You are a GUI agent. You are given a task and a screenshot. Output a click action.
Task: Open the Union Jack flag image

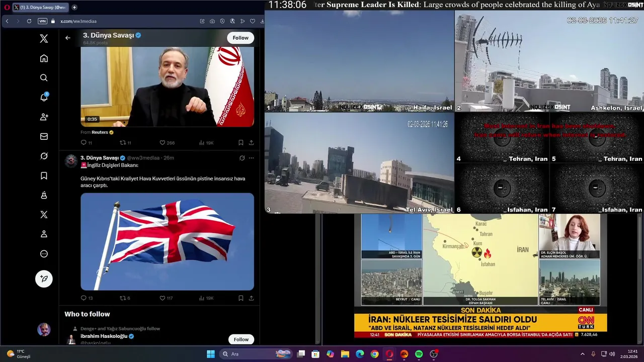[168, 241]
